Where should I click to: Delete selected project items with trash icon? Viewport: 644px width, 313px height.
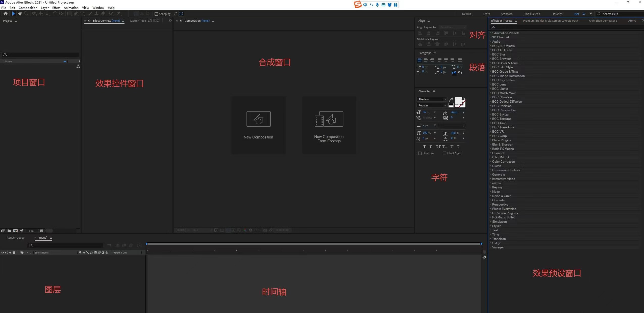click(42, 231)
